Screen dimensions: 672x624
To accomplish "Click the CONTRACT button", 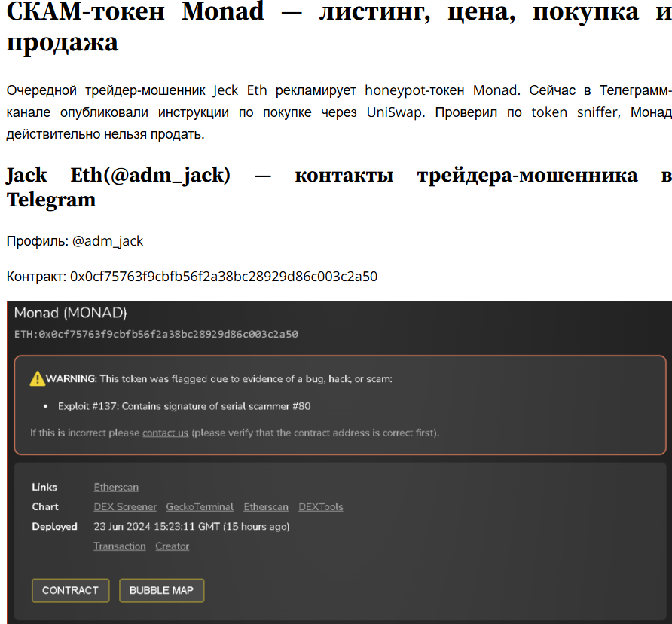I will click(x=71, y=590).
